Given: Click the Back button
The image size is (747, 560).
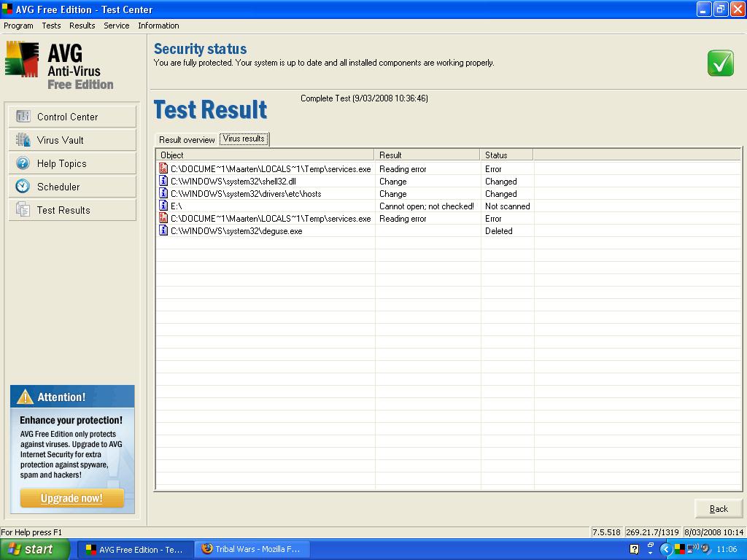Looking at the screenshot, I should tap(719, 508).
